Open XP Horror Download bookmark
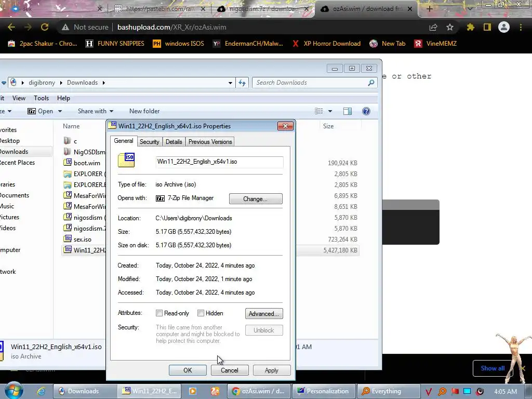 click(x=326, y=44)
